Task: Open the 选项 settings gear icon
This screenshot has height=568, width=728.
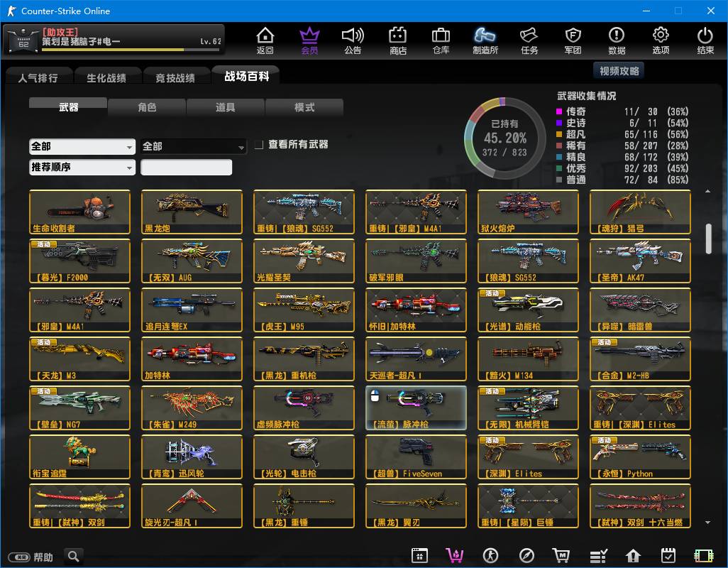Action: pos(661,41)
